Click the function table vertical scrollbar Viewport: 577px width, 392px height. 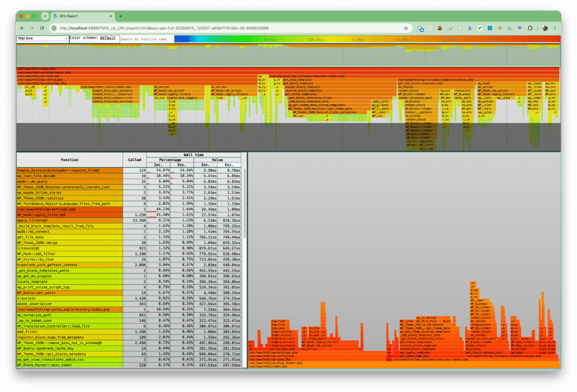tap(245, 202)
